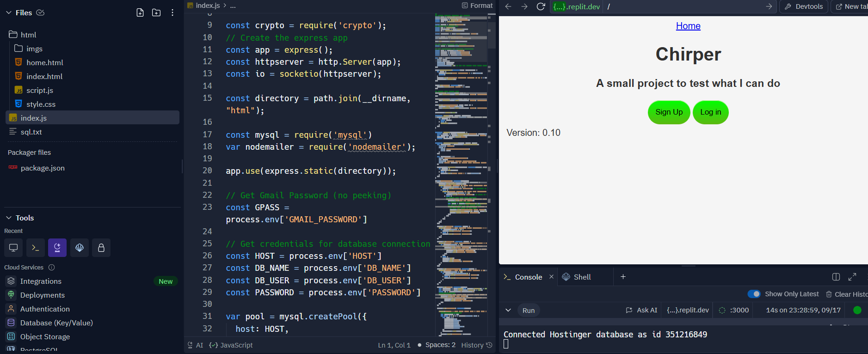The height and width of the screenshot is (354, 868).
Task: Reload the webview preview page
Action: [x=541, y=6]
